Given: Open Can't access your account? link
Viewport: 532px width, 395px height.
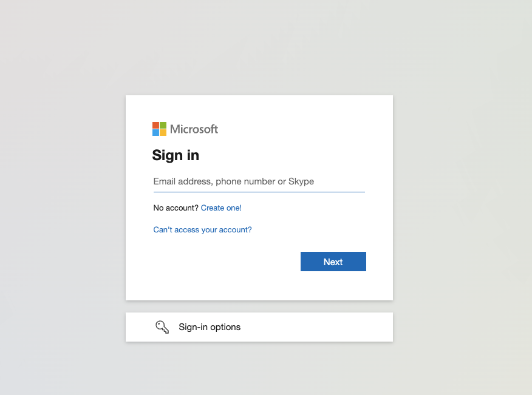Looking at the screenshot, I should [202, 229].
